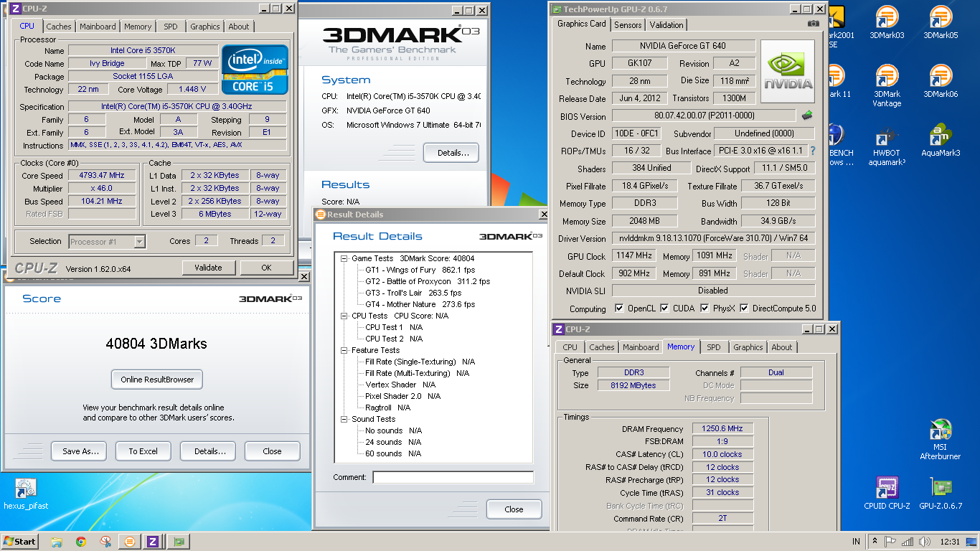Launch MSI Afterburner from the desktop

tap(941, 439)
